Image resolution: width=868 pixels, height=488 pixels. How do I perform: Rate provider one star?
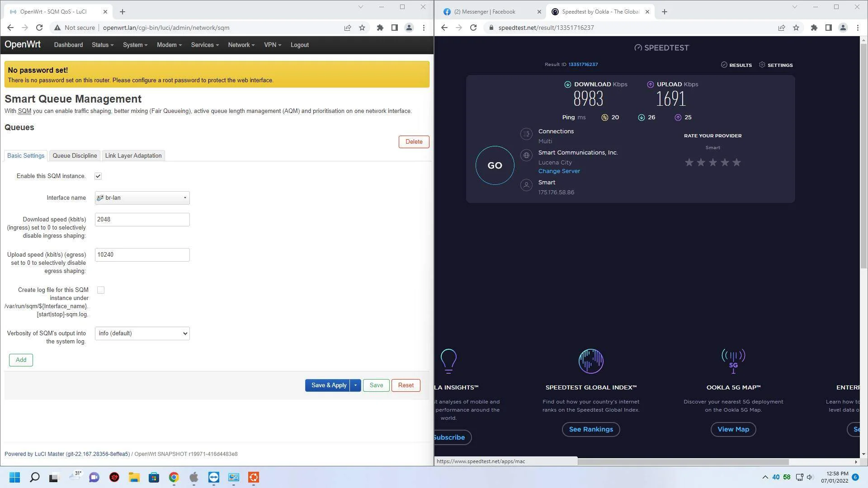(689, 162)
